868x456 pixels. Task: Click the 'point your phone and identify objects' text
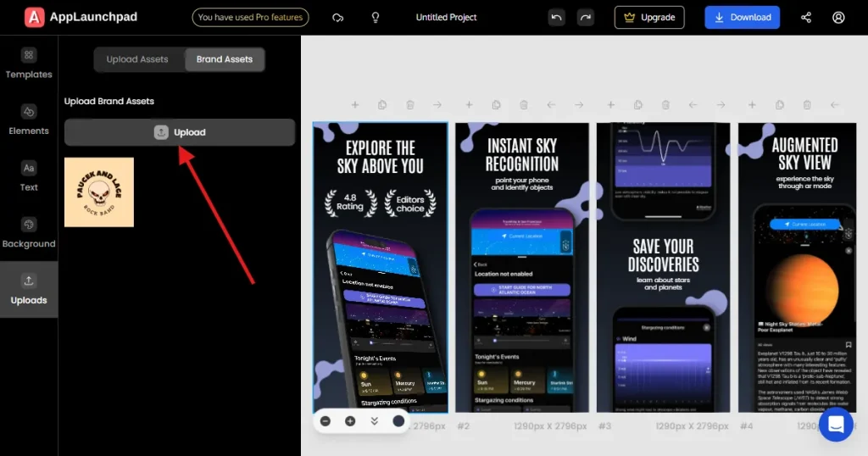[x=522, y=184]
